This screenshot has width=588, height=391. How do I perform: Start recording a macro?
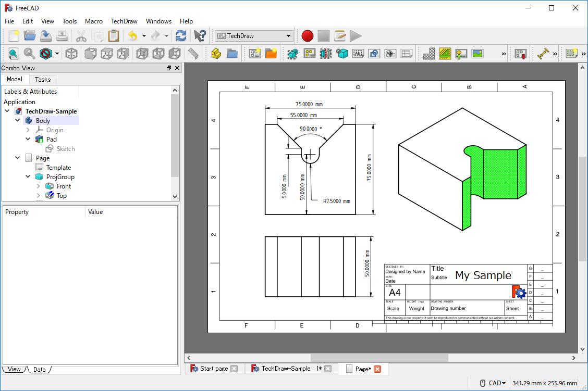pos(307,35)
